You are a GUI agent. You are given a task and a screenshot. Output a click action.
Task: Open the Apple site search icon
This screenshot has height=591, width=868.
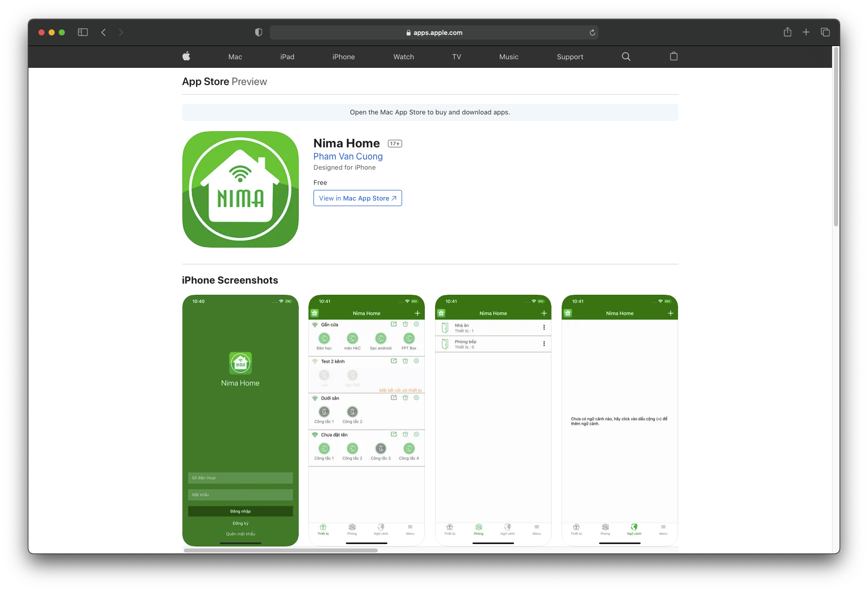pos(626,57)
